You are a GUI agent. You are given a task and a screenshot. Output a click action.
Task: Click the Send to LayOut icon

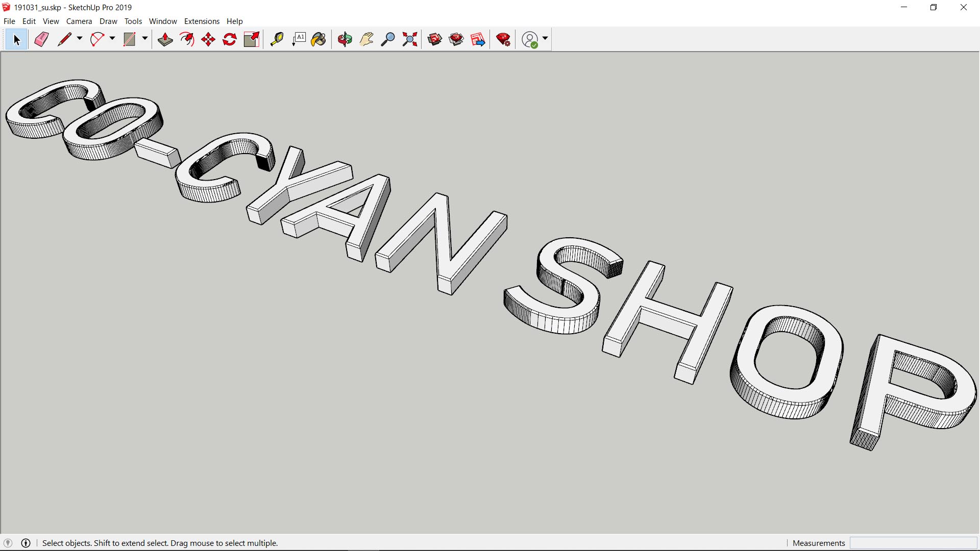[x=478, y=40]
